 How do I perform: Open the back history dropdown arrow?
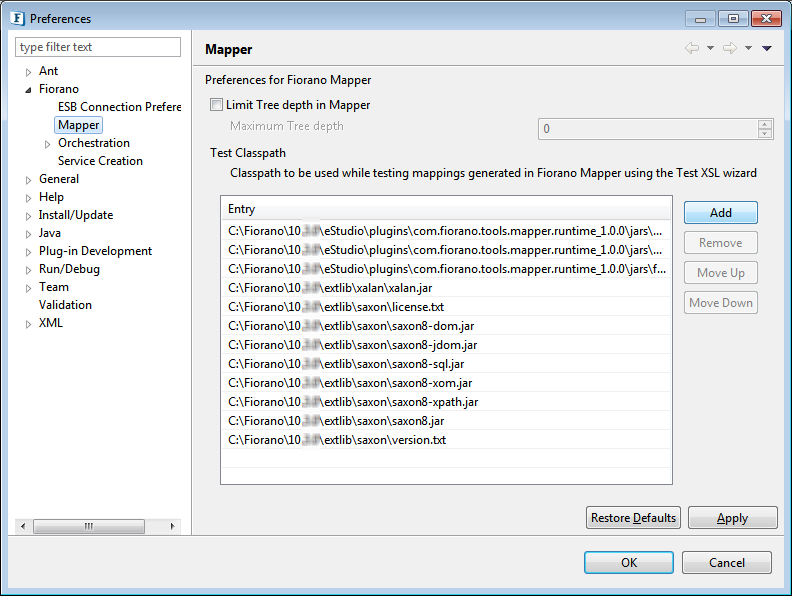pyautogui.click(x=710, y=49)
